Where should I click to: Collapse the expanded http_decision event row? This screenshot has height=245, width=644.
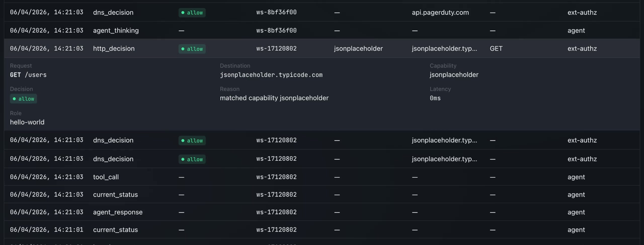point(114,49)
